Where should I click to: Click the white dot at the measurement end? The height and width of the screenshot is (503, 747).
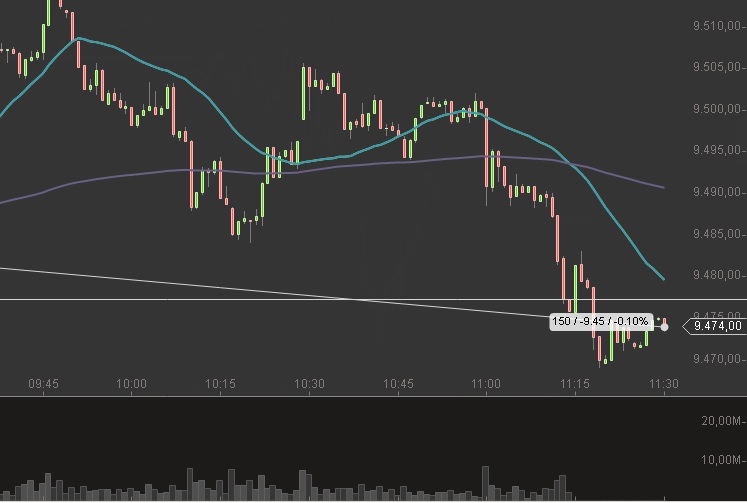664,327
